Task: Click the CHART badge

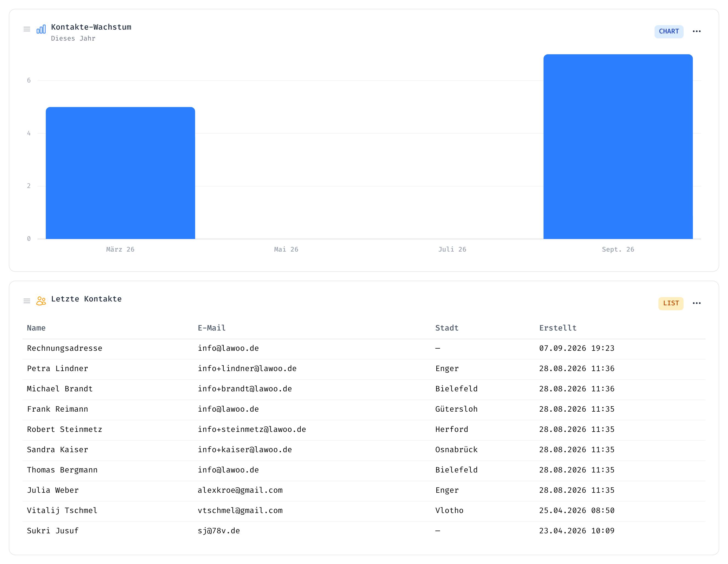Action: point(669,31)
